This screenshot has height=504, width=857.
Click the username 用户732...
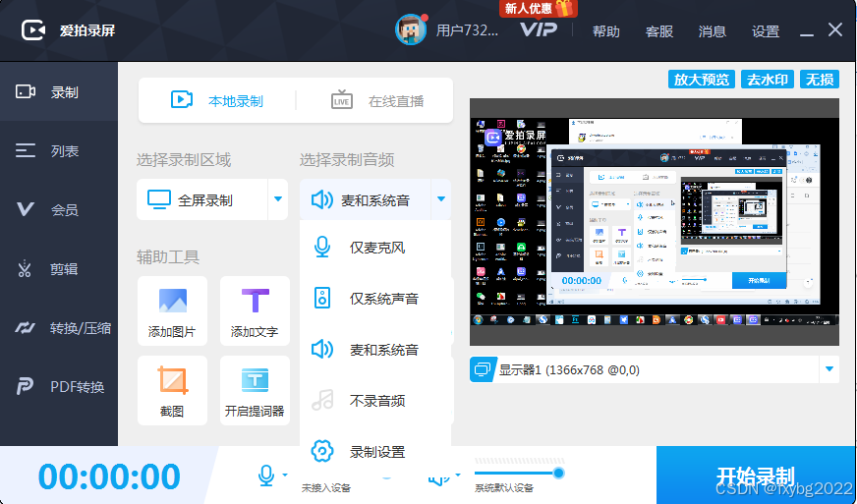tap(467, 30)
